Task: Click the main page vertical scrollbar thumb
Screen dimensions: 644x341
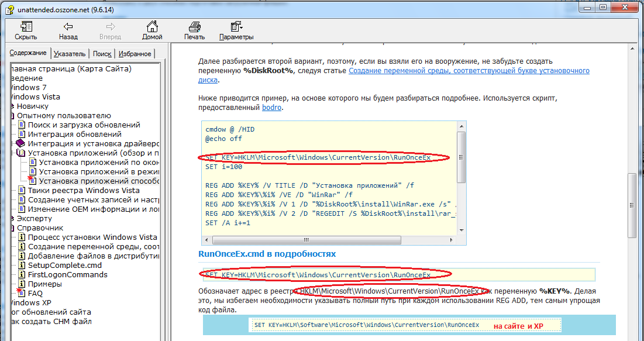Action: tap(632, 205)
